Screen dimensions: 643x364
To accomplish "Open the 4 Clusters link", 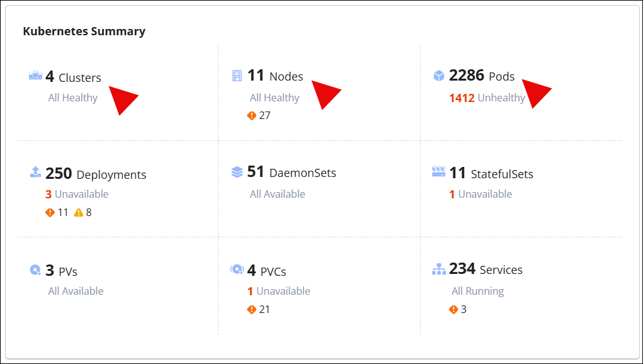I will pos(73,77).
